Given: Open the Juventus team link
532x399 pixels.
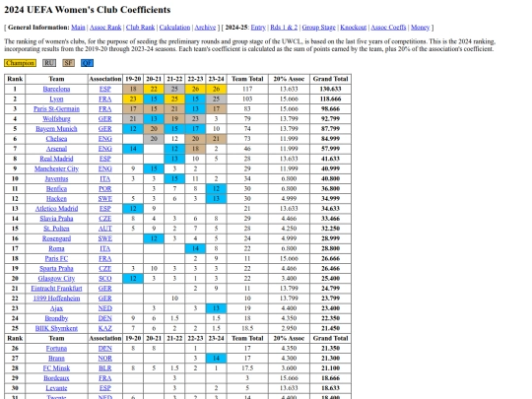Looking at the screenshot, I should pos(56,178).
